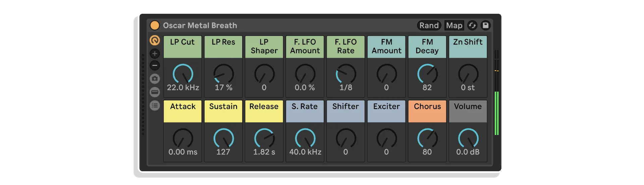Click the Shifter knob
The width and height of the screenshot is (644, 185).
click(x=346, y=138)
